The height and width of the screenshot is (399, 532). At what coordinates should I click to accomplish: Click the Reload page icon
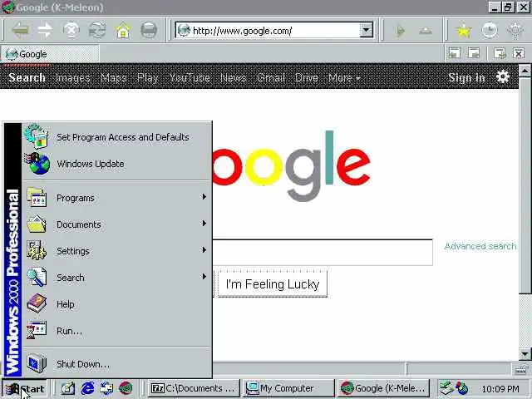click(x=97, y=31)
